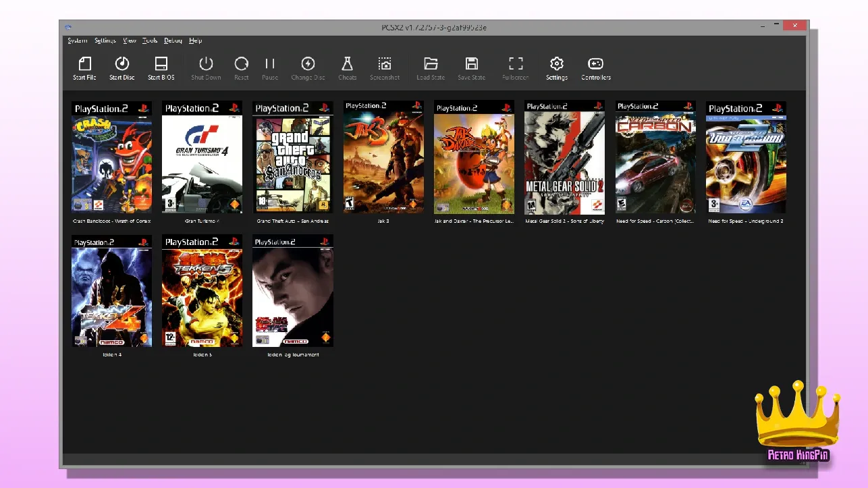Select the Tekken 5 cover
868x488 pixels.
point(202,291)
